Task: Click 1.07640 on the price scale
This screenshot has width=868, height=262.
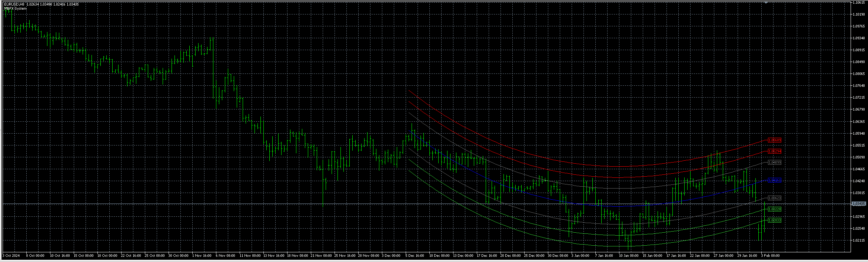Action: click(859, 86)
